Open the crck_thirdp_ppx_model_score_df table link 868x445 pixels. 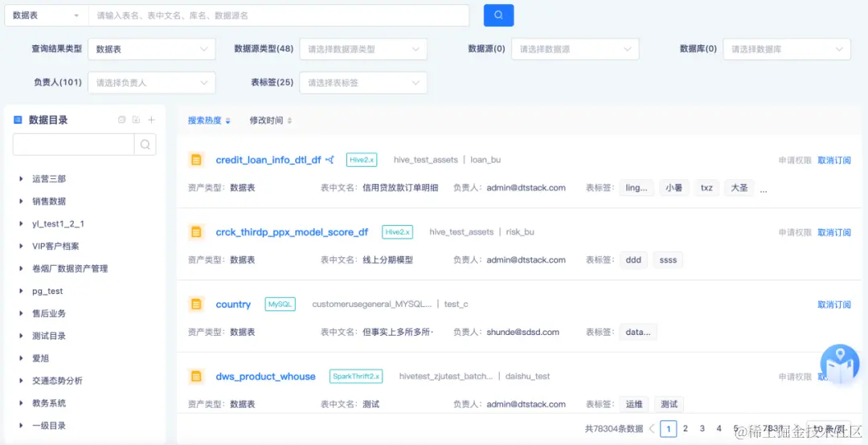tap(292, 232)
